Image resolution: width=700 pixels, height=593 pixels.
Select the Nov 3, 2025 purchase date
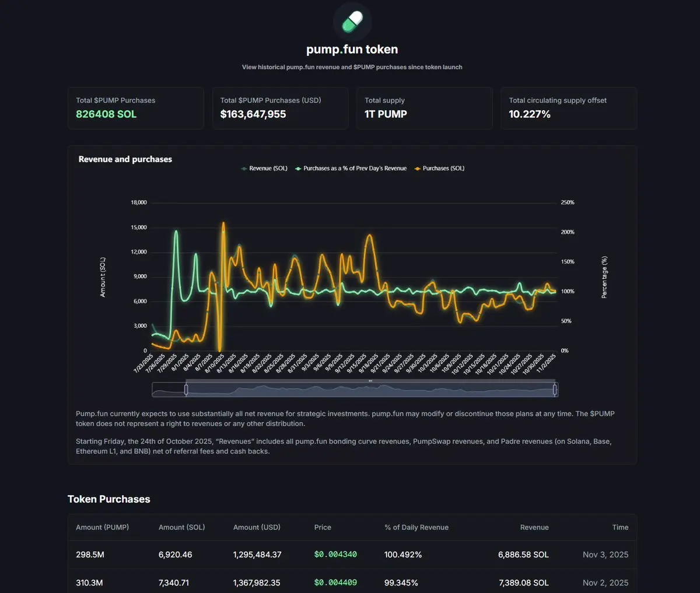point(605,555)
